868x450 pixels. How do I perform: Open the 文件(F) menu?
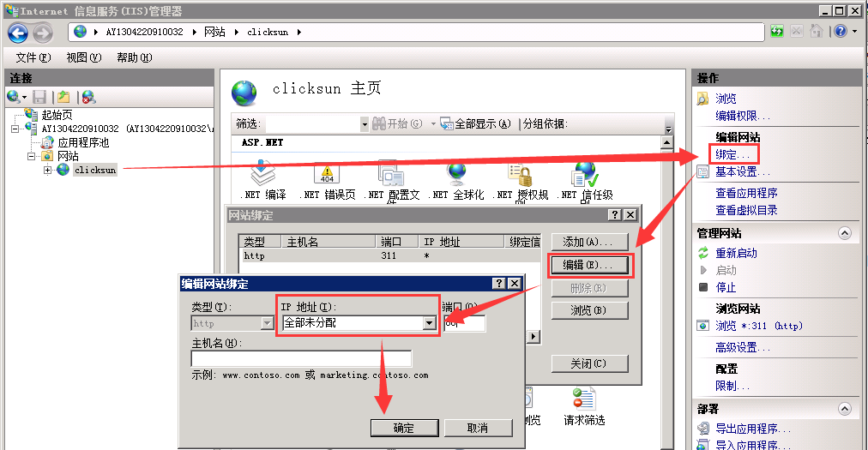33,57
